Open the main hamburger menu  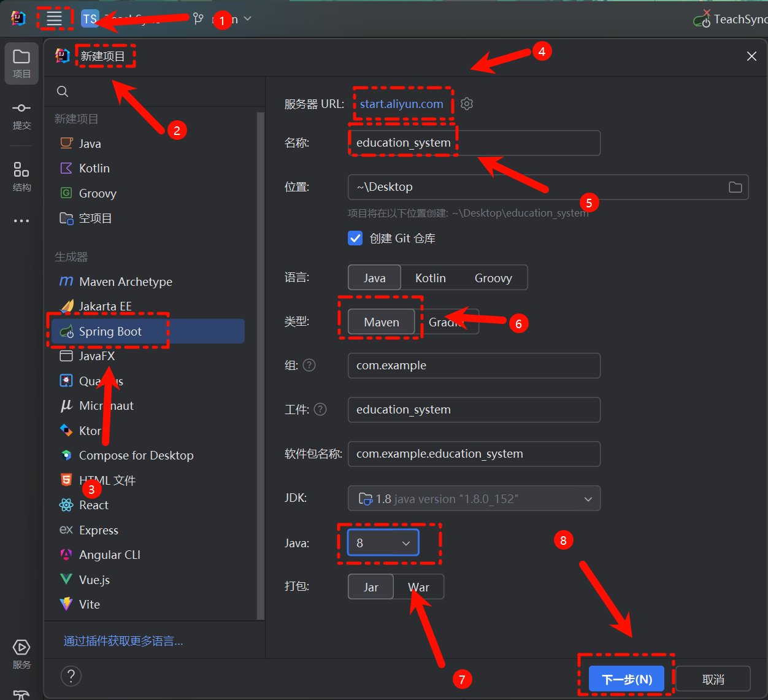coord(54,18)
